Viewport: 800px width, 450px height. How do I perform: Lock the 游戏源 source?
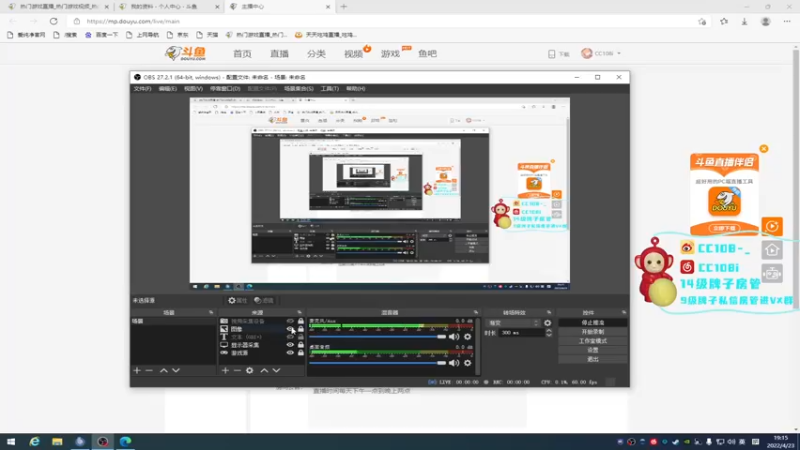point(301,353)
